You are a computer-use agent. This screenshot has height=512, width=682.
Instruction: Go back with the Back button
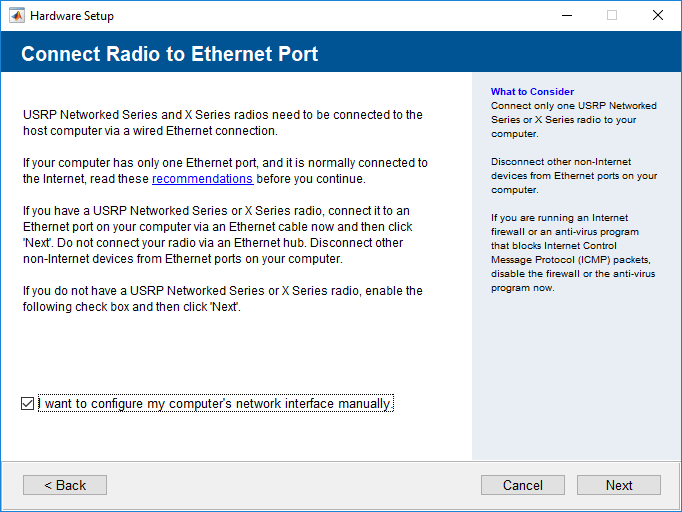[x=65, y=485]
